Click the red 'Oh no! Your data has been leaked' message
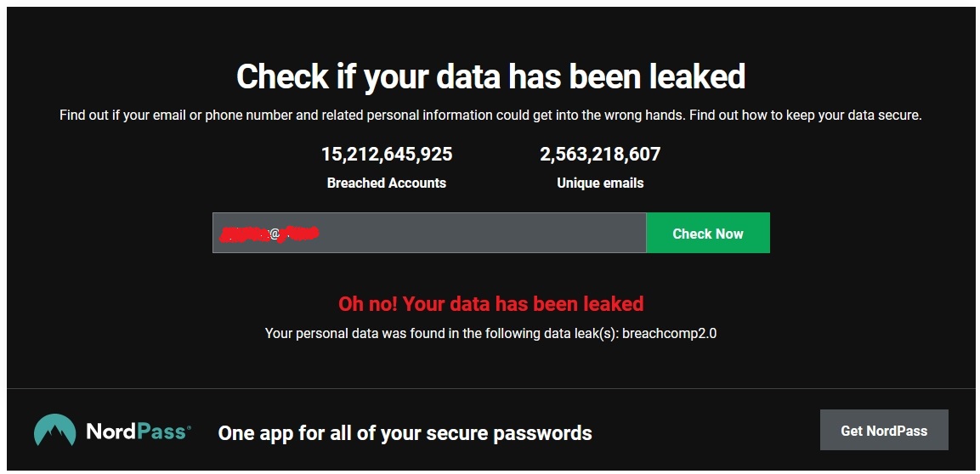This screenshot has width=980, height=474. click(x=490, y=303)
